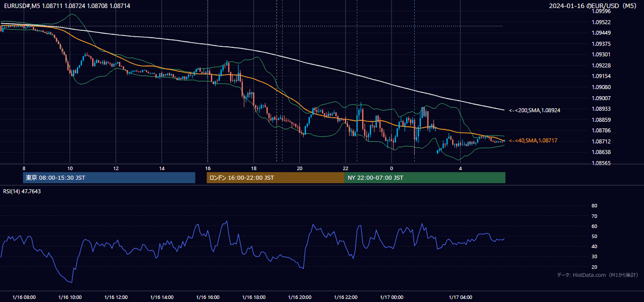Click hour 12 on the chart time axis
The image size is (644, 302).
116,168
